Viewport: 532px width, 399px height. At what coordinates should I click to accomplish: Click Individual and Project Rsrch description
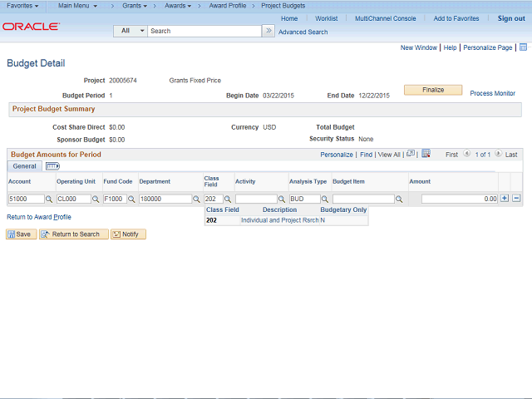tap(279, 220)
